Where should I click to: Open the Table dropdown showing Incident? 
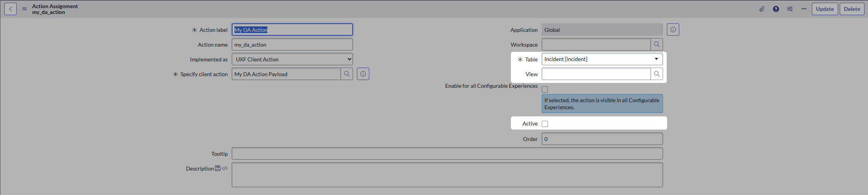point(602,59)
